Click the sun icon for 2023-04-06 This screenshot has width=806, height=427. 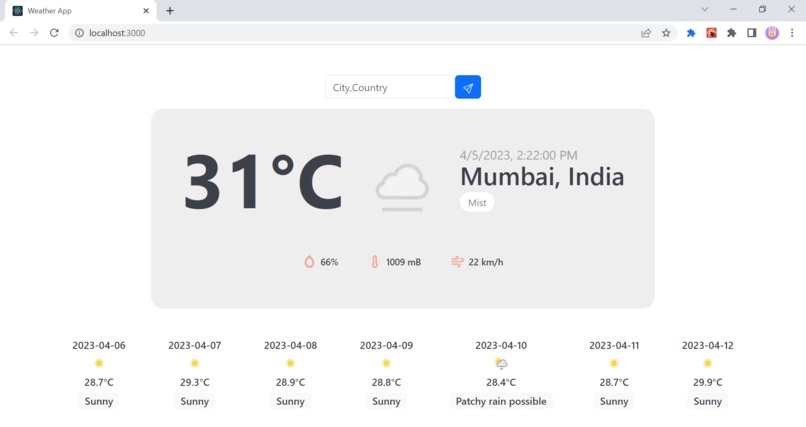click(x=99, y=363)
